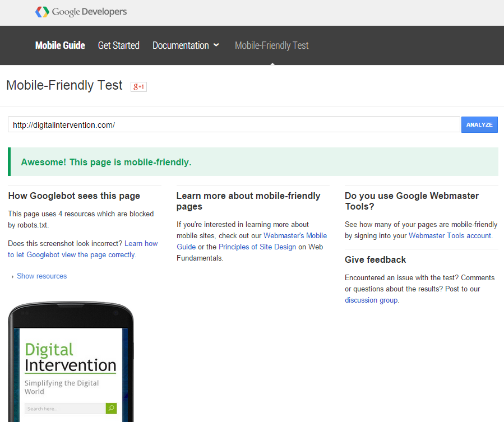Click 'Do you use Google Webmaster Tools?' heading
This screenshot has width=504, height=422.
[411, 201]
